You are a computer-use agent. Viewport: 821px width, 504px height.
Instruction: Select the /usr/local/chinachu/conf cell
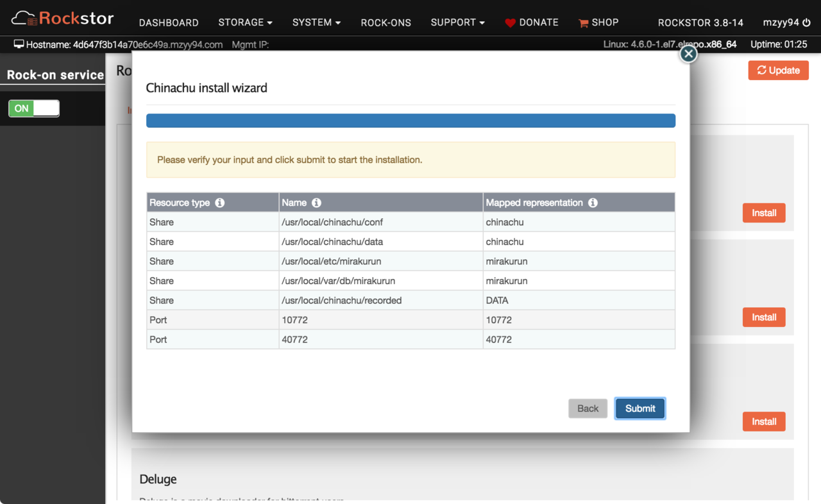pos(381,222)
